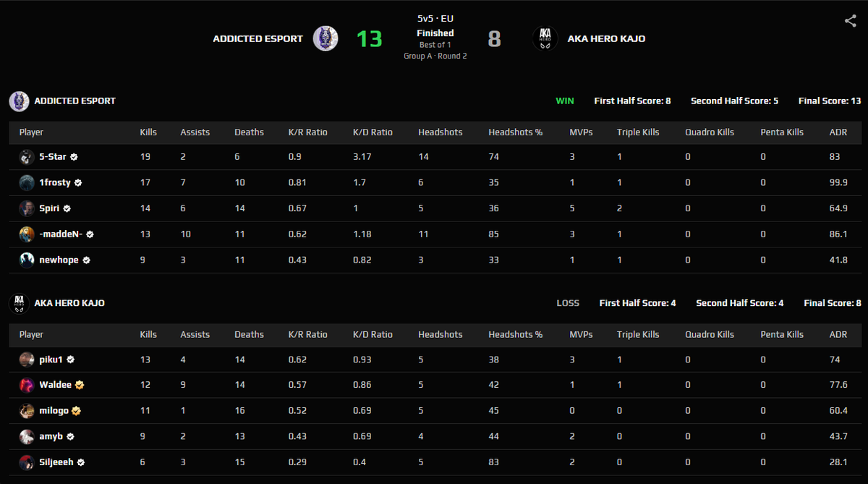Click gold badge next to Waldee
This screenshot has height=484, width=868.
(x=80, y=385)
